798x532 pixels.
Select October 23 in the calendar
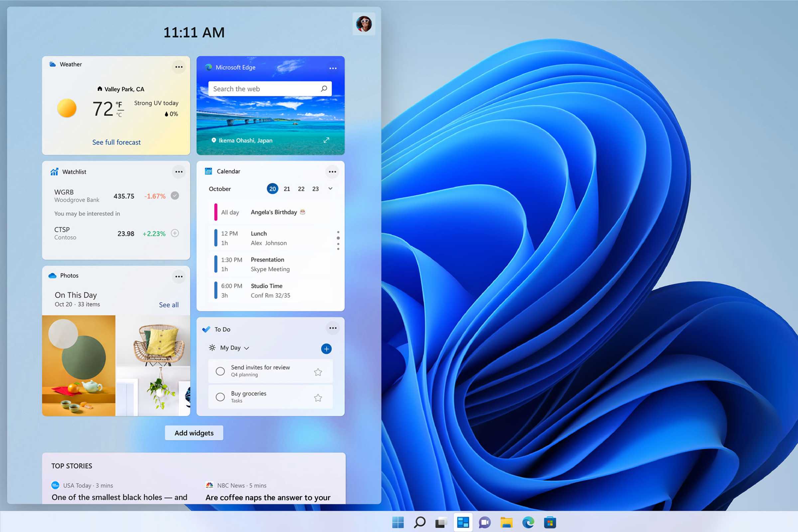point(315,189)
